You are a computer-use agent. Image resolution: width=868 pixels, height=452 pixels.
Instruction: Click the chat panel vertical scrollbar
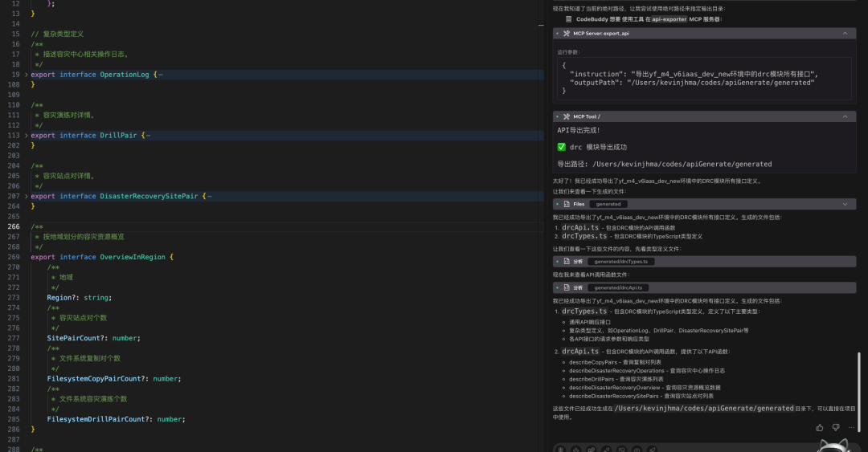pyautogui.click(x=859, y=385)
